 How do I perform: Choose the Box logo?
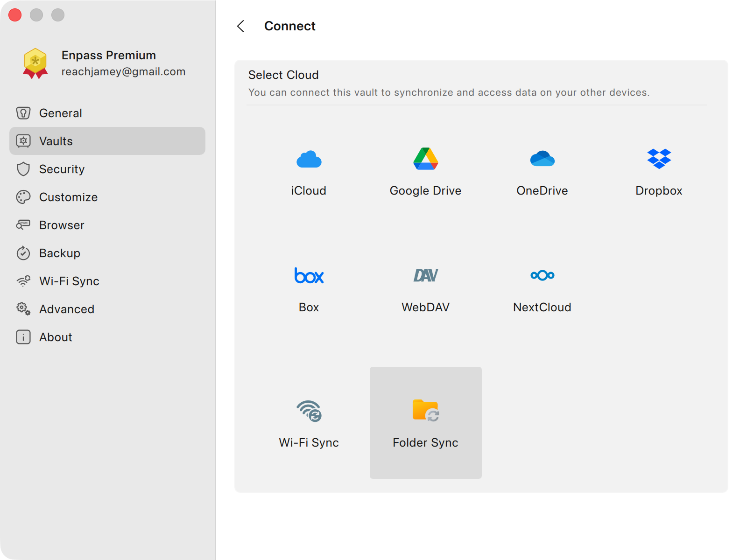tap(309, 275)
